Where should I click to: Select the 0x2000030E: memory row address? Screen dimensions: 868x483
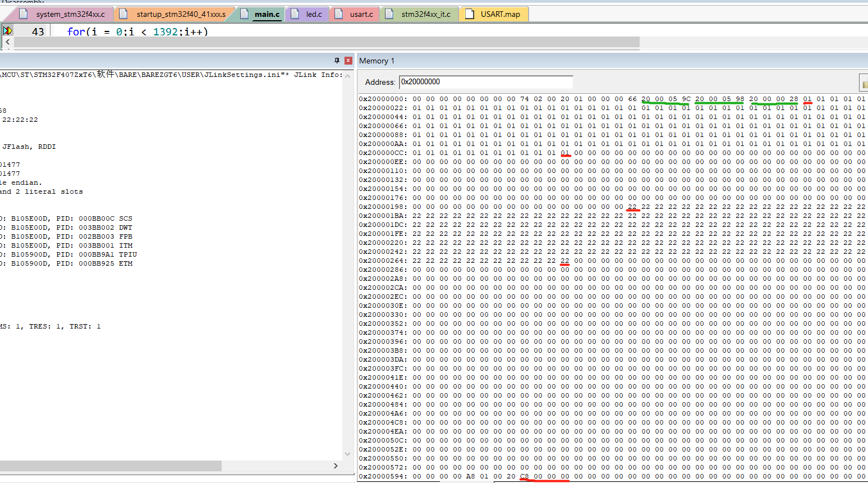(383, 306)
